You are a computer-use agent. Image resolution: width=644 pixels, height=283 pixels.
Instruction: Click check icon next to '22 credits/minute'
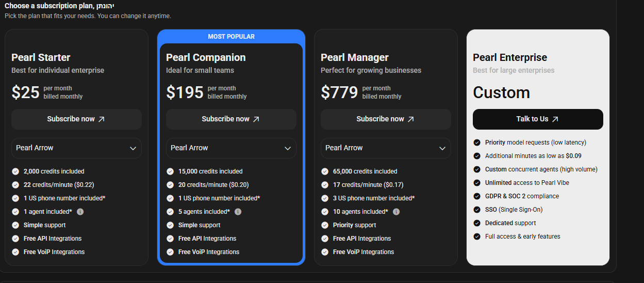[x=15, y=185]
